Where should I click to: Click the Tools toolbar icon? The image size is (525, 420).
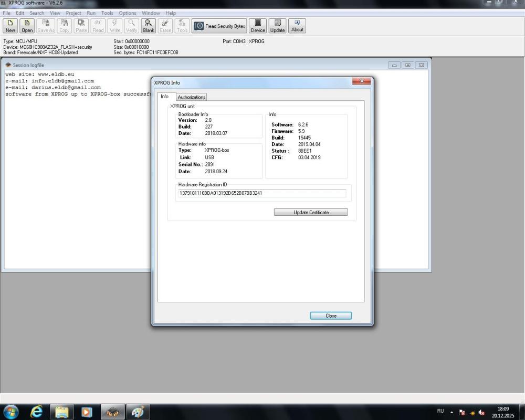pyautogui.click(x=182, y=26)
